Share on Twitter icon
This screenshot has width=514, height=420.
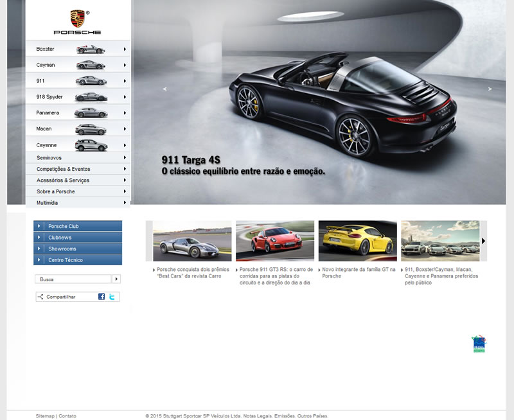pos(112,297)
